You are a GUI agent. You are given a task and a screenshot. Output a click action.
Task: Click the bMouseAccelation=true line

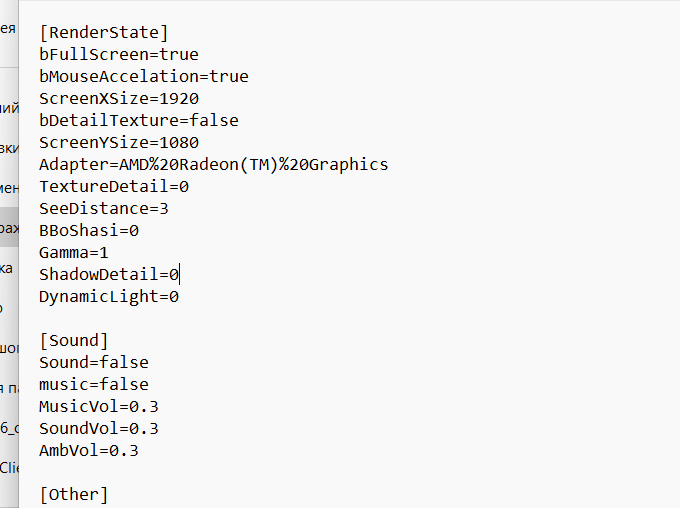144,77
